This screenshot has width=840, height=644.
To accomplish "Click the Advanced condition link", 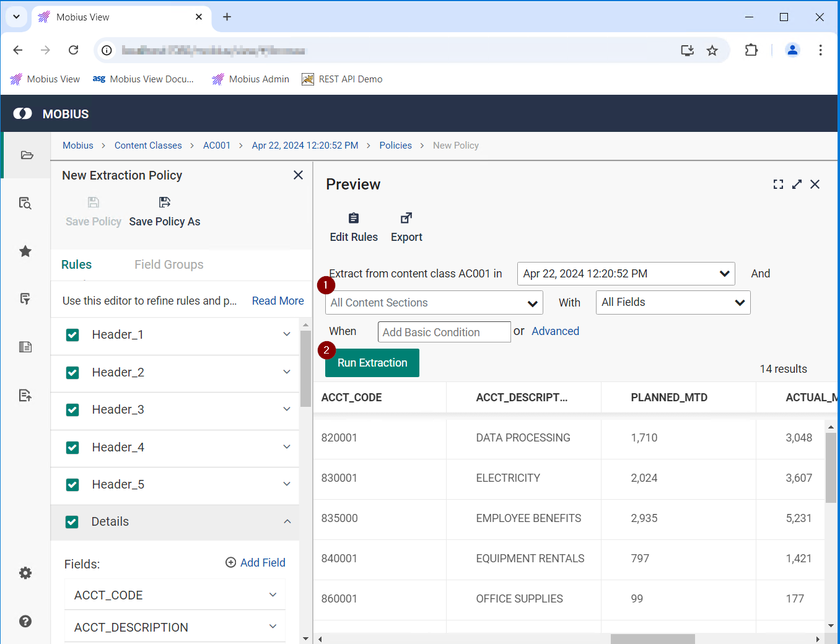I will 555,331.
